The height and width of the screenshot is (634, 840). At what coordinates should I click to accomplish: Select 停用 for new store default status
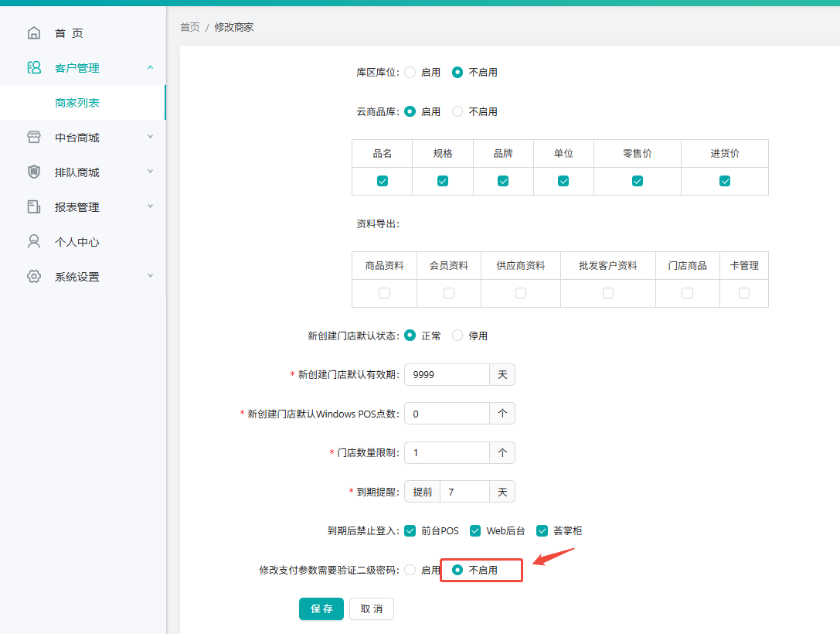point(457,336)
